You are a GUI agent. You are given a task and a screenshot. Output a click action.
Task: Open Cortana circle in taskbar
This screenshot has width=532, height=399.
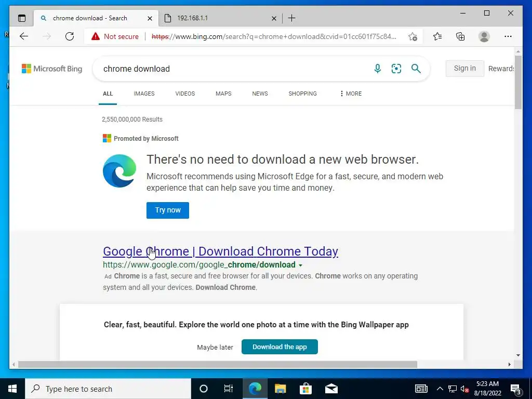(x=204, y=389)
